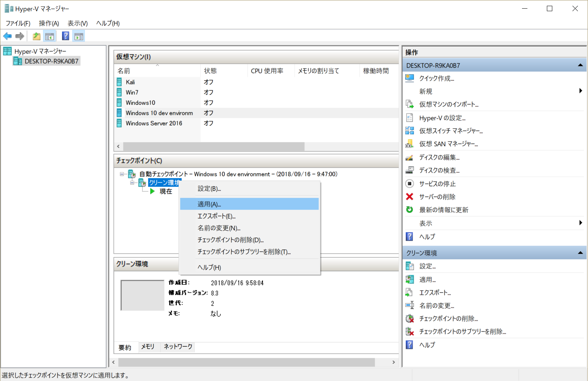
Task: Click the ディスクの検査 icon
Action: [x=409, y=170]
